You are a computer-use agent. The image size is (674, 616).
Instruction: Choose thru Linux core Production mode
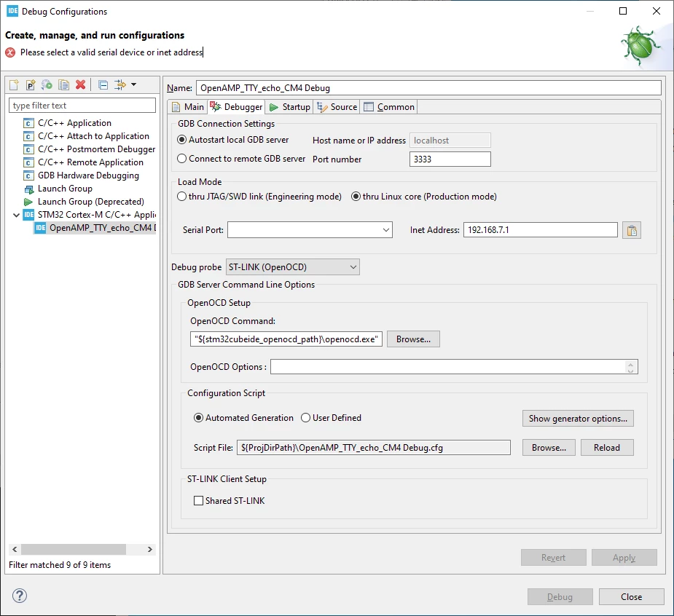click(356, 197)
